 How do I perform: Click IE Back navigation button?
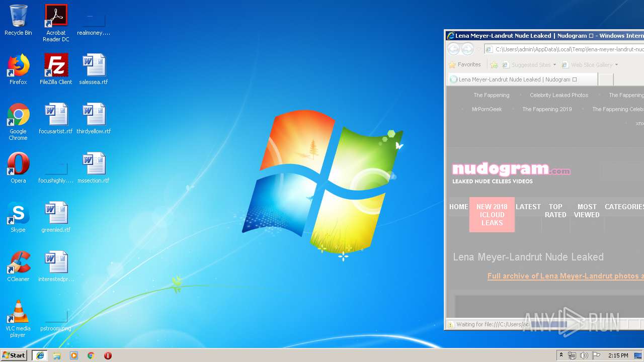(454, 49)
